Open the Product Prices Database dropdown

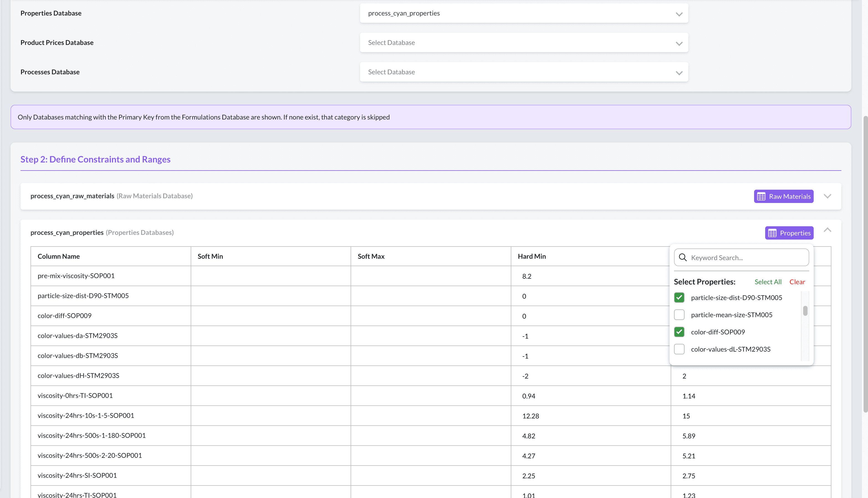(524, 43)
